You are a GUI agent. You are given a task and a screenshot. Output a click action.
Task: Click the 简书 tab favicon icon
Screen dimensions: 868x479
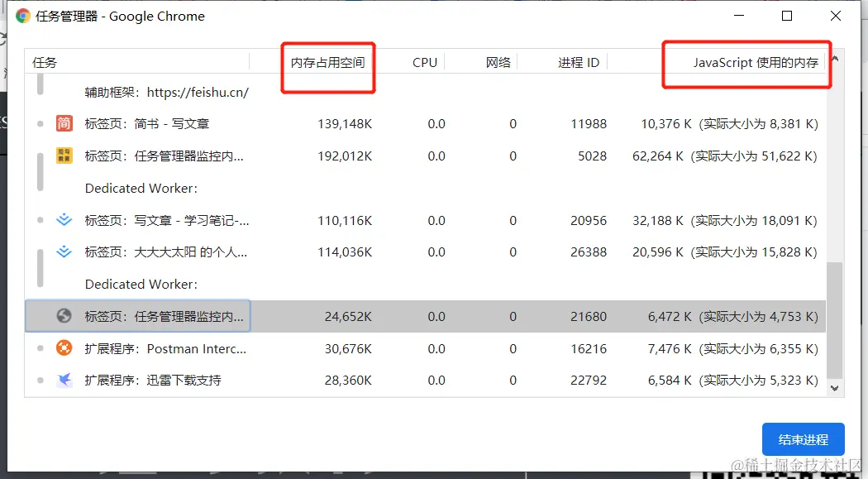pyautogui.click(x=64, y=123)
